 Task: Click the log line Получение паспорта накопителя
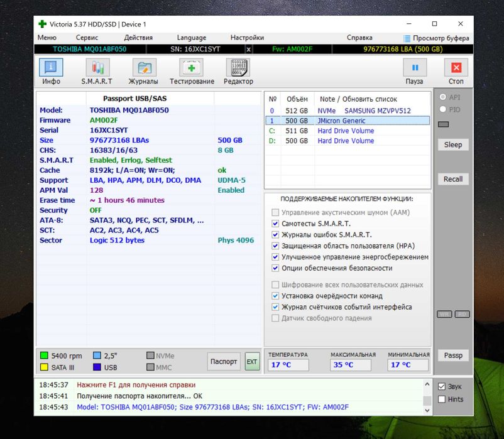tap(140, 396)
